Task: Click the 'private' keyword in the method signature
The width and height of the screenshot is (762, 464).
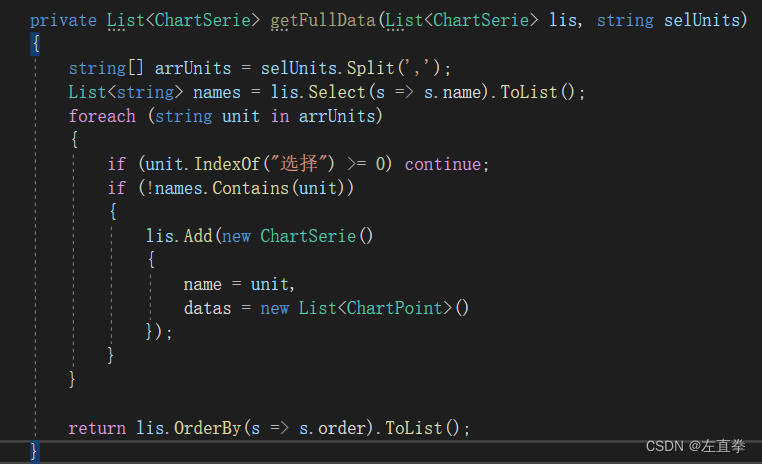Action: point(63,20)
